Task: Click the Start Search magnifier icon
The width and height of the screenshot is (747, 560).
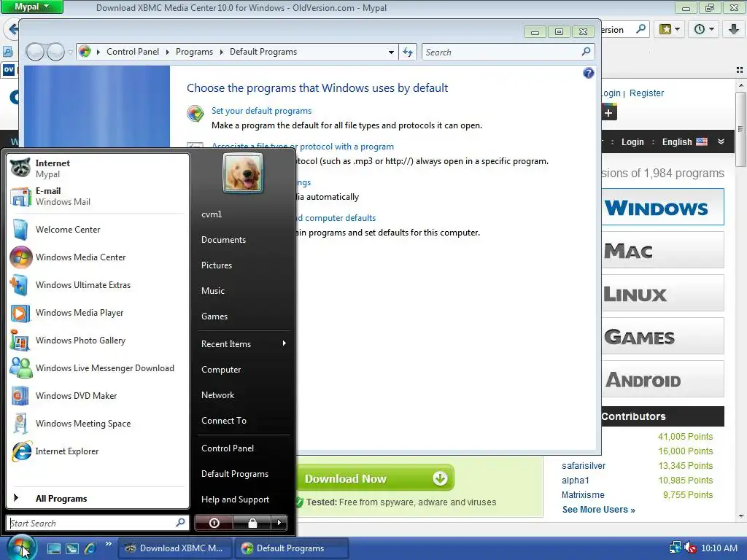Action: [180, 522]
